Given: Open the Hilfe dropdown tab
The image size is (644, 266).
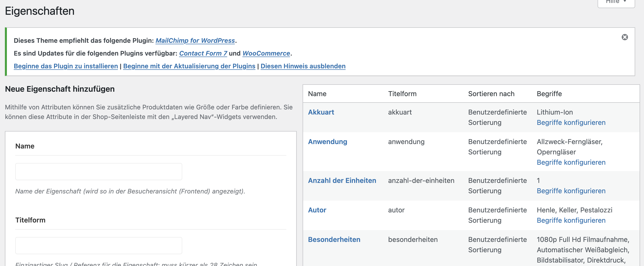Looking at the screenshot, I should point(616,2).
